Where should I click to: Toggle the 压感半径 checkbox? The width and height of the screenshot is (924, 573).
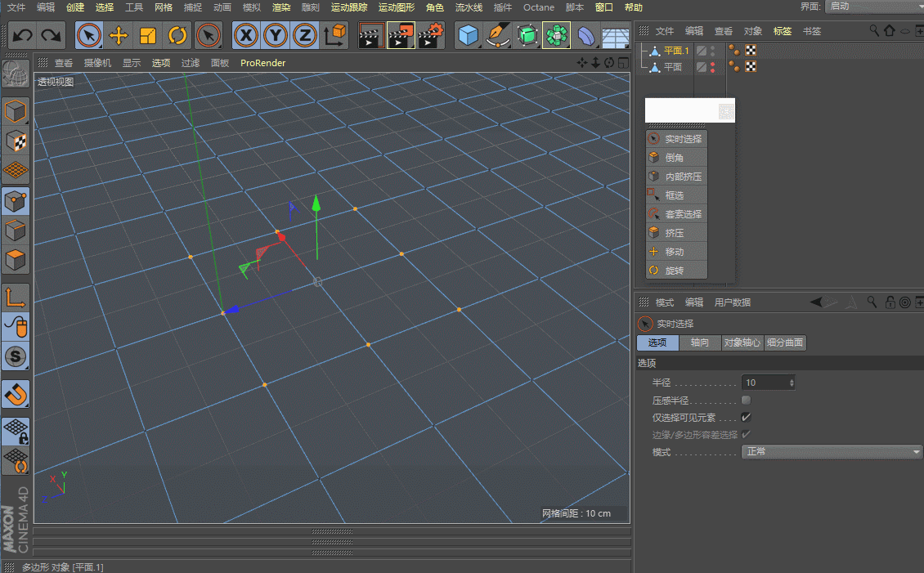point(746,401)
